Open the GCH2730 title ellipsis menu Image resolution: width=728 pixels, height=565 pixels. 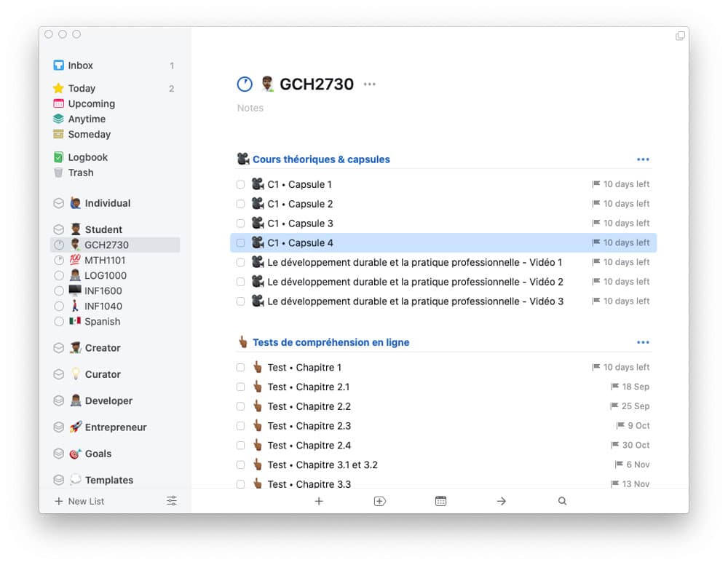[370, 84]
